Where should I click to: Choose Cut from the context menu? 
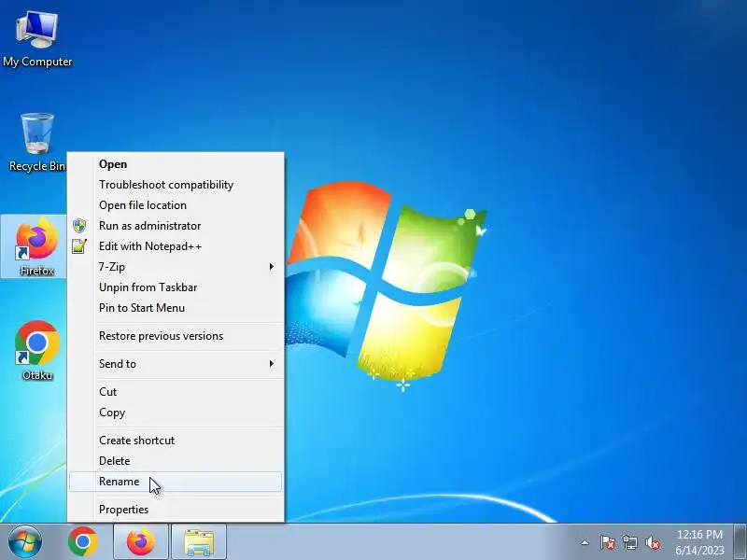click(176, 392)
